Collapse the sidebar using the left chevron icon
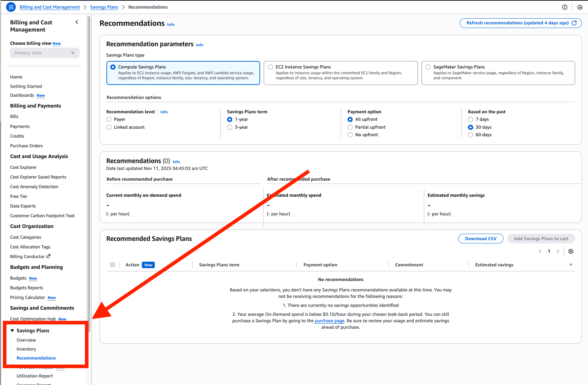 coord(76,22)
